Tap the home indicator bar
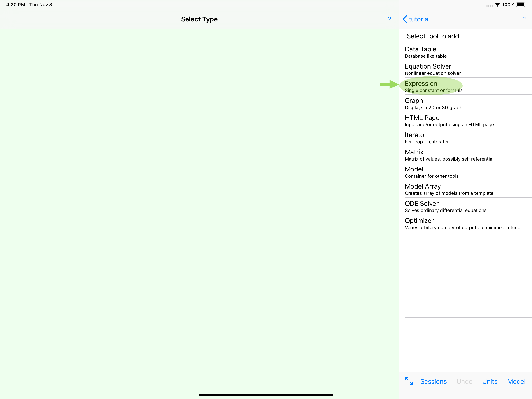The height and width of the screenshot is (399, 532). [266, 395]
